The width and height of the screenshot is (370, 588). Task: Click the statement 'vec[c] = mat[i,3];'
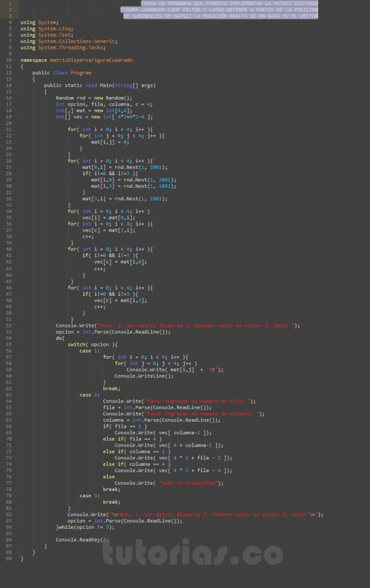point(121,300)
